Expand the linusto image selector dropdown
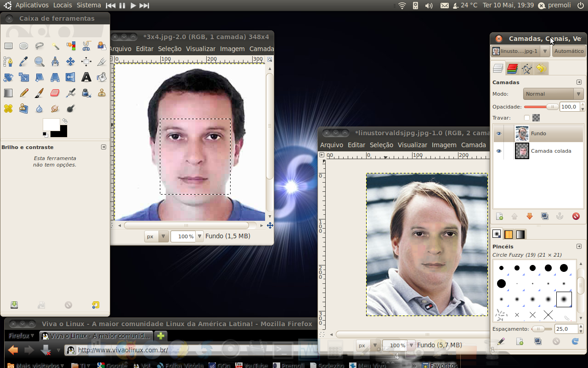This screenshot has height=368, width=588. coord(520,51)
